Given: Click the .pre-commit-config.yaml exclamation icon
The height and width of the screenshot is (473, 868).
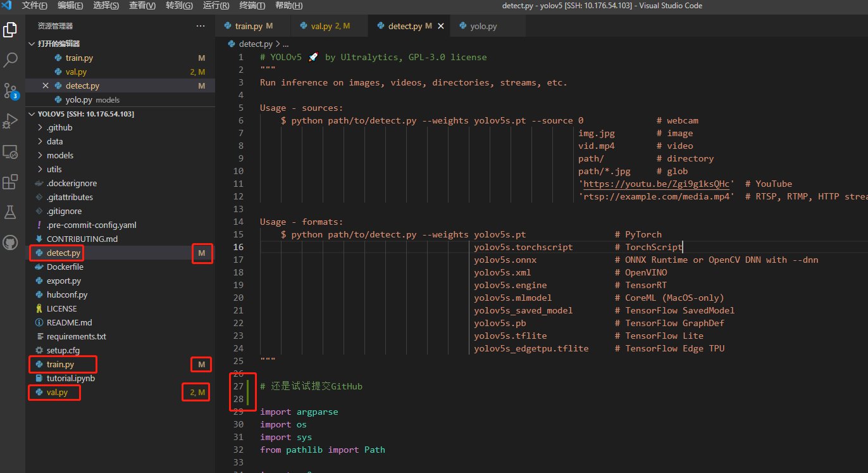Looking at the screenshot, I should (39, 225).
